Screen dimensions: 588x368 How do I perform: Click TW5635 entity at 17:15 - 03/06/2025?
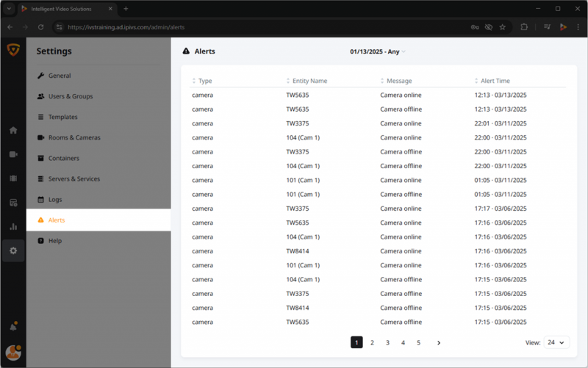(x=298, y=322)
